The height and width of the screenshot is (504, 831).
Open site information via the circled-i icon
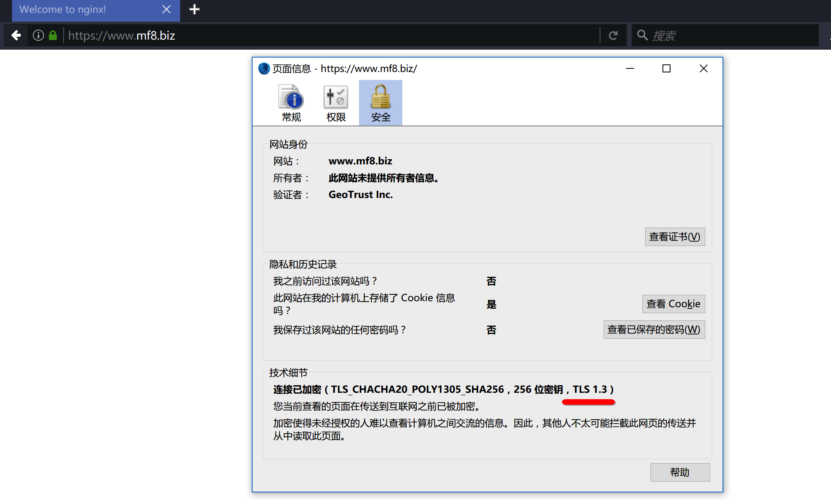38,35
